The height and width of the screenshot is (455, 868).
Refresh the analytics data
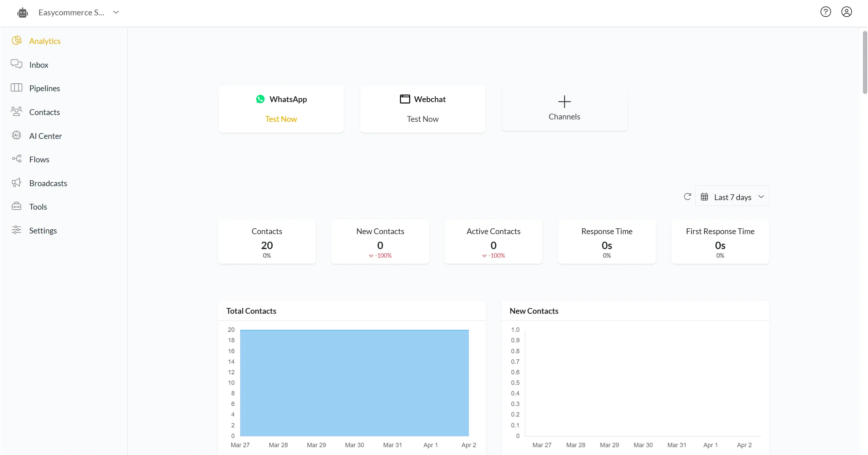pos(687,196)
